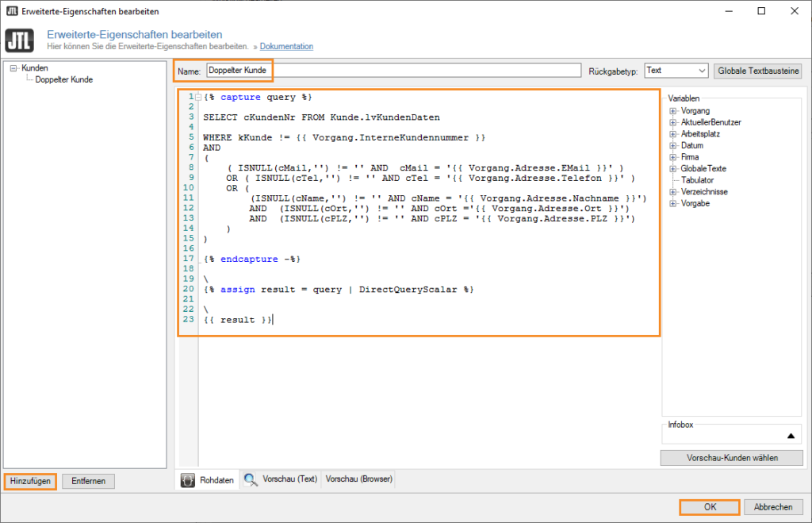
Task: Click the JTL emblem in the dialog header
Action: pos(20,40)
